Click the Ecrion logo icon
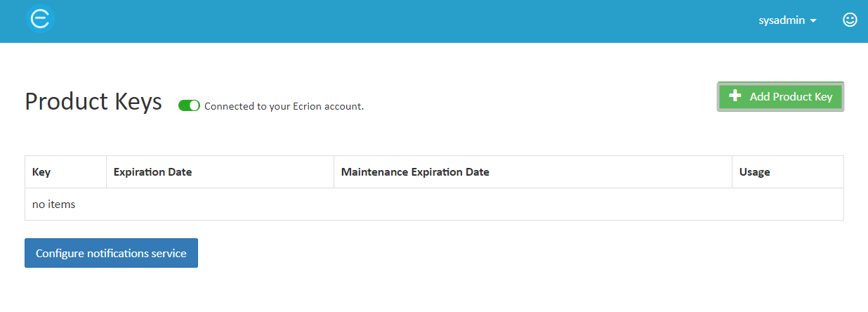868x312 pixels. (41, 19)
